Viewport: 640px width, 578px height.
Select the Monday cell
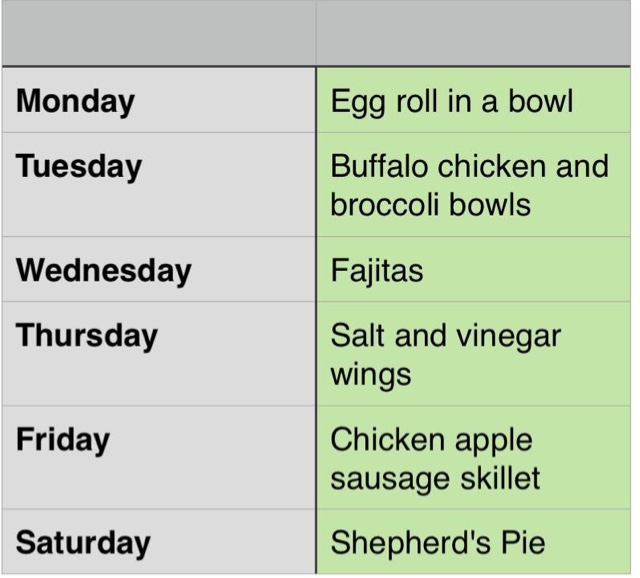(158, 101)
